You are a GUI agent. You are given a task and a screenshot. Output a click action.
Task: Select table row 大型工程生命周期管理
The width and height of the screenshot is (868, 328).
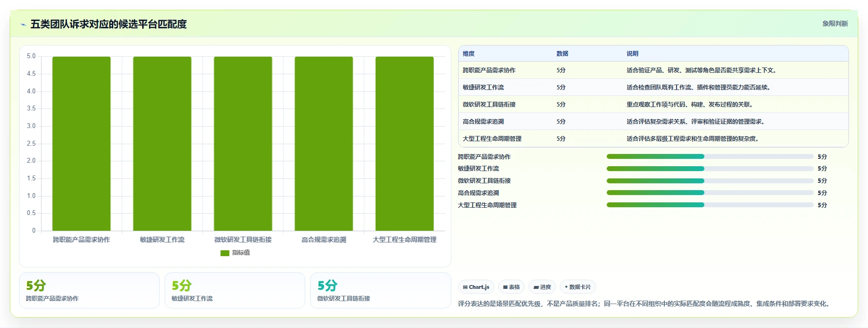(x=654, y=139)
